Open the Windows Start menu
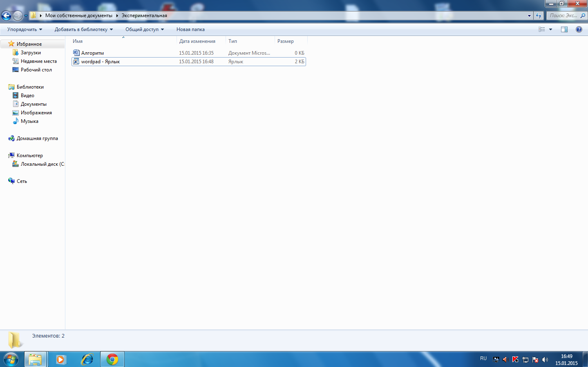 pos(11,359)
